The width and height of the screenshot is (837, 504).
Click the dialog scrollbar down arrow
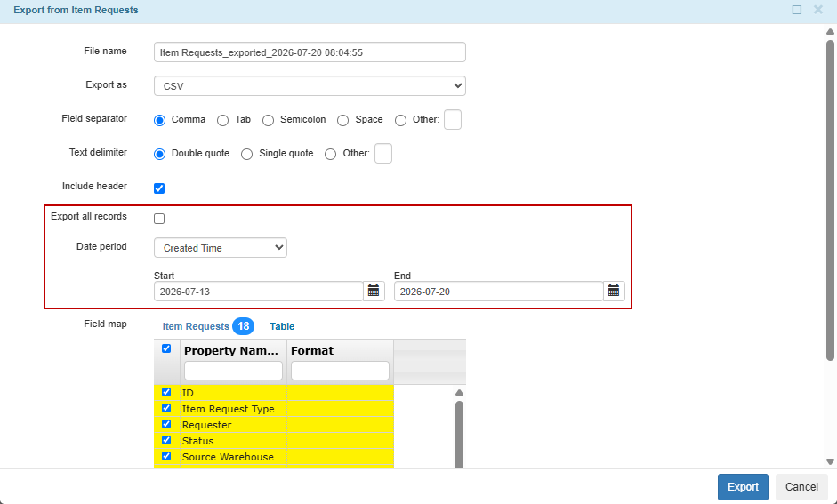pos(830,461)
